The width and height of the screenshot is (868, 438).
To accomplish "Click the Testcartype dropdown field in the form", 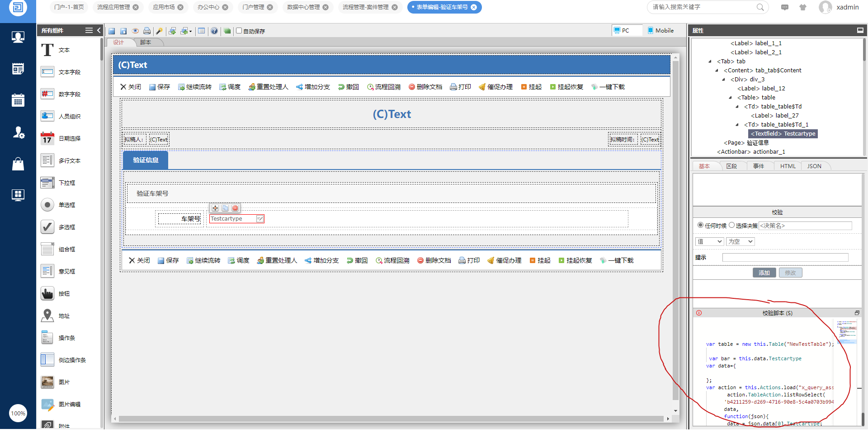I will pyautogui.click(x=237, y=219).
